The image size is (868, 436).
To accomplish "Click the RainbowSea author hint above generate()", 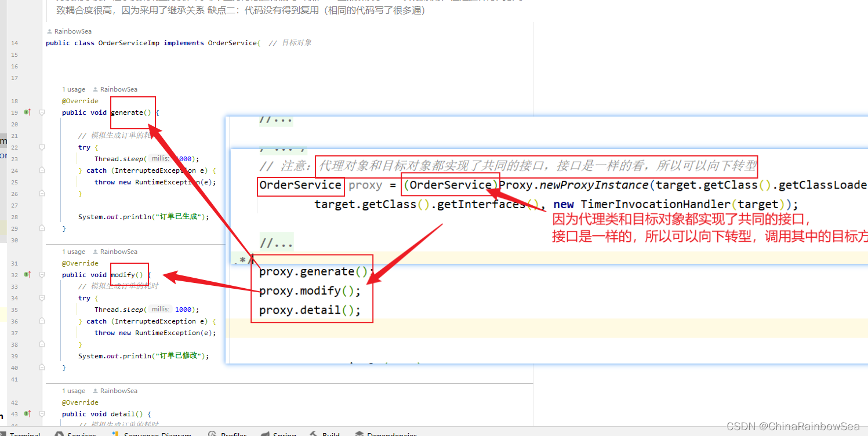I will tap(115, 89).
